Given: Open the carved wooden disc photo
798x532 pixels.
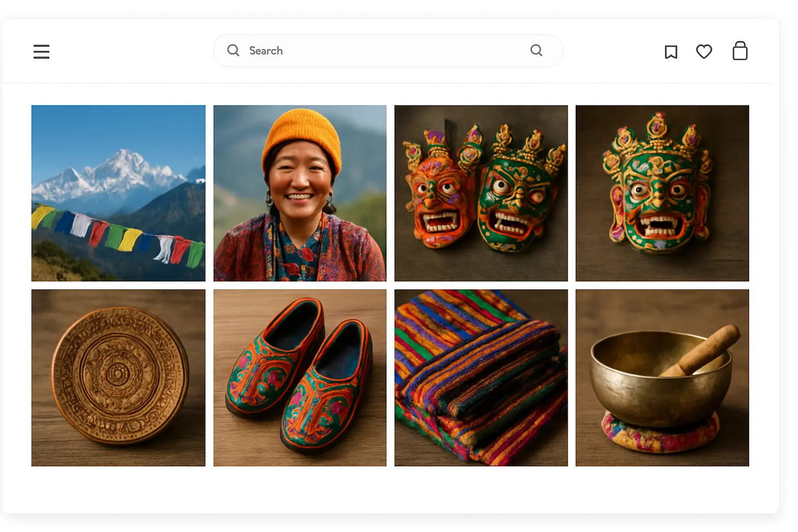Looking at the screenshot, I should 118,378.
